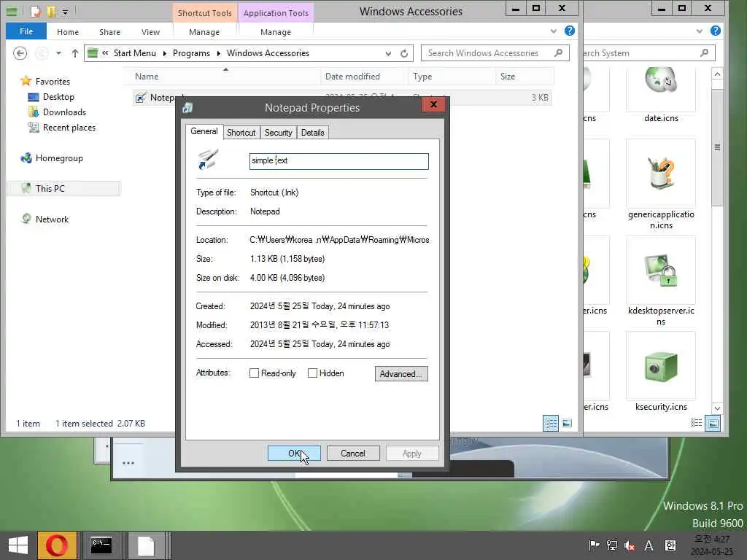747x560 pixels.
Task: Select the General tab
Action: coord(204,131)
